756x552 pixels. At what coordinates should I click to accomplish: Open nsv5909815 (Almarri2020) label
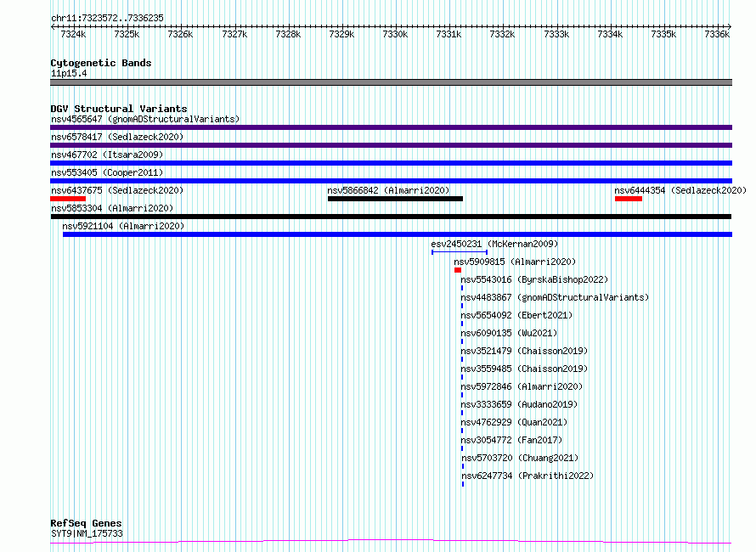(x=515, y=262)
